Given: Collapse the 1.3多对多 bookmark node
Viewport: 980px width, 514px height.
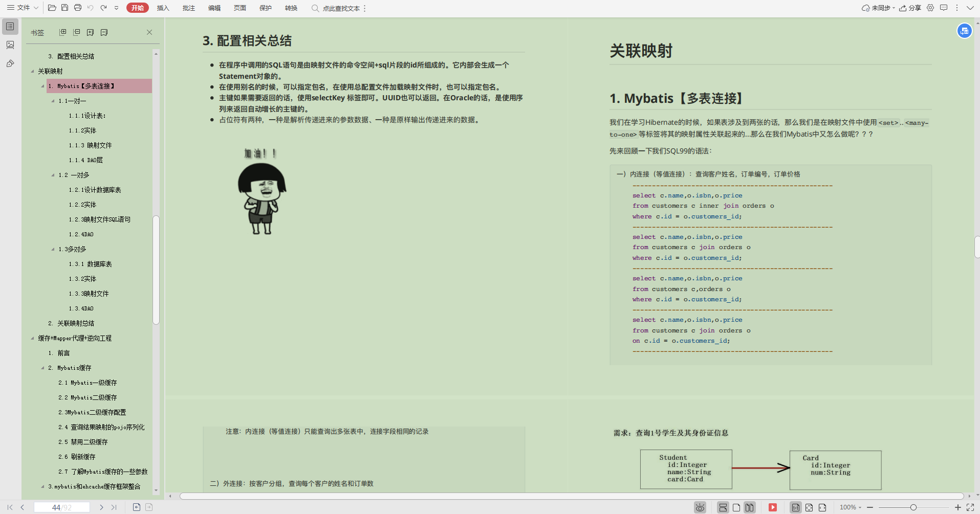Looking at the screenshot, I should click(x=53, y=249).
